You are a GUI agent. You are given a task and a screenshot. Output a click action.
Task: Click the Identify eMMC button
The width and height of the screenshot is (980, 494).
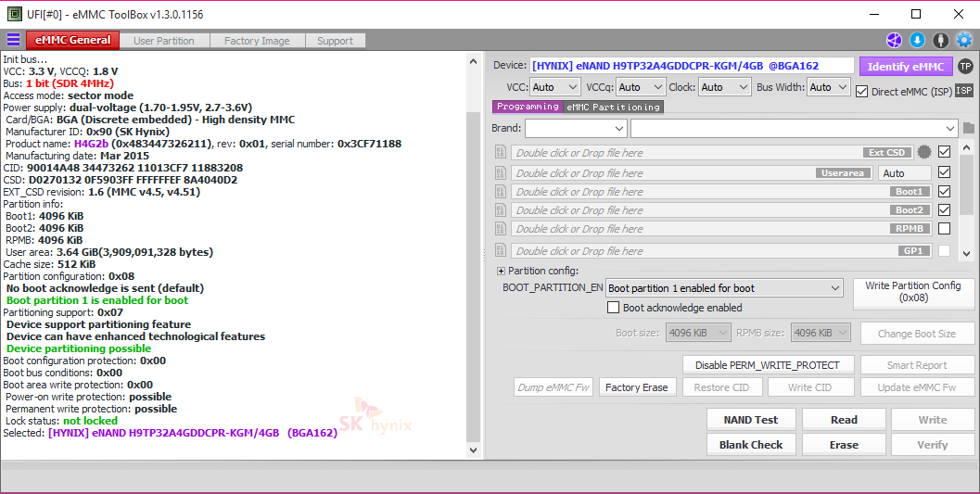[x=905, y=67]
